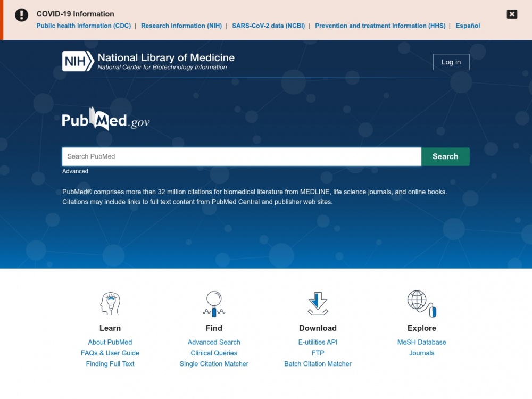Click the green Search button

[x=445, y=156]
